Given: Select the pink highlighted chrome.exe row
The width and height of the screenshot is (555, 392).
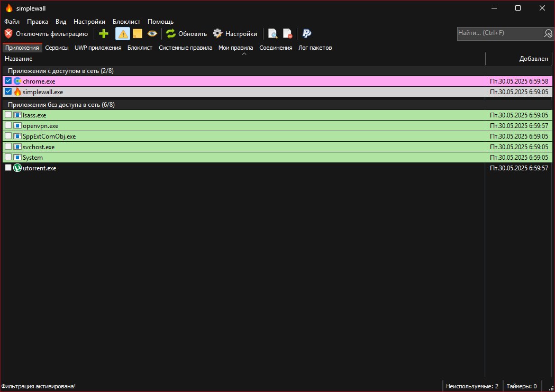Looking at the screenshot, I should coord(277,81).
